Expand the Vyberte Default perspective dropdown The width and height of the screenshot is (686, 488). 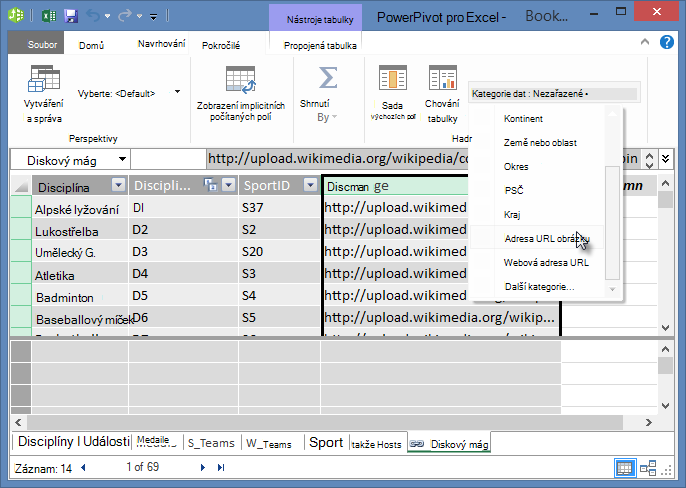click(x=177, y=92)
